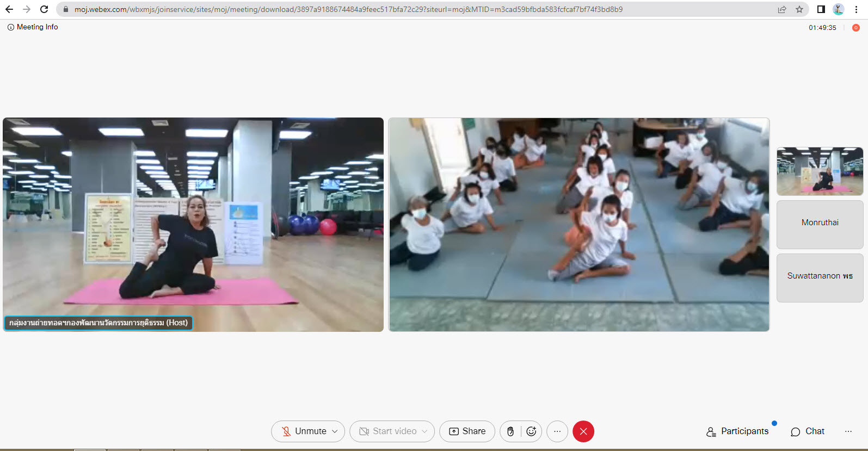Open the more options ellipsis in meeting controls
This screenshot has height=451, width=868.
[557, 431]
